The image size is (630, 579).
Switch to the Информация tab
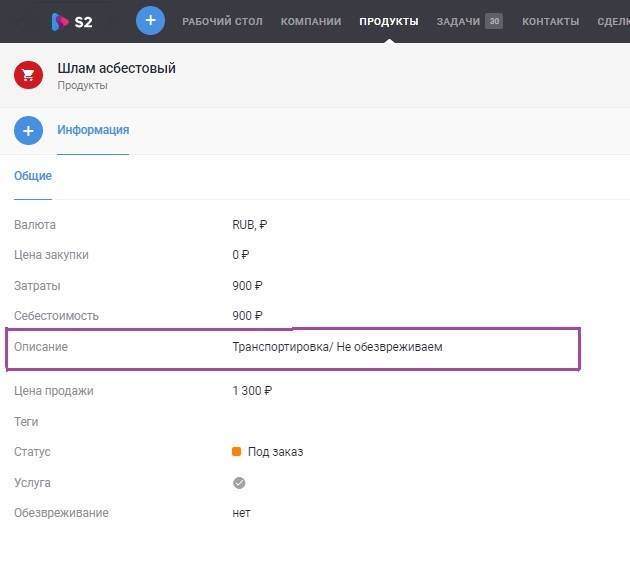click(x=93, y=130)
